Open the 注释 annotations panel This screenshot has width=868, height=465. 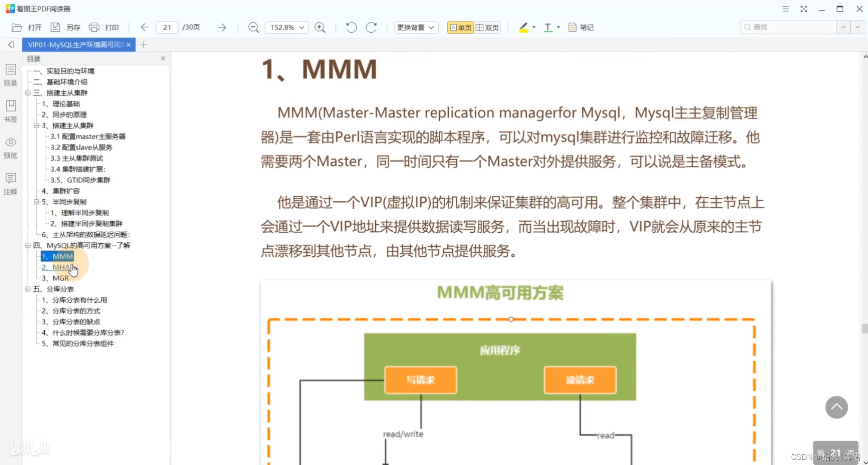coord(11,184)
